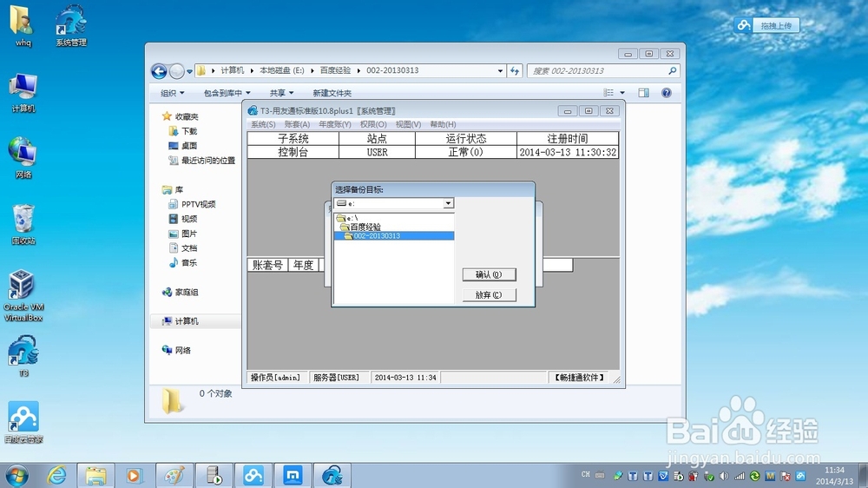
Task: Open explorer help question mark icon
Action: point(667,93)
